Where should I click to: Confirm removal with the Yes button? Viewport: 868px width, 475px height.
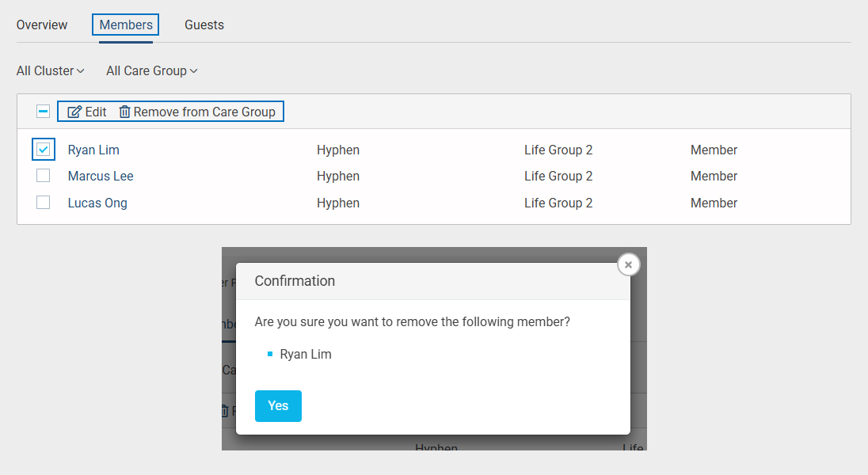(278, 405)
